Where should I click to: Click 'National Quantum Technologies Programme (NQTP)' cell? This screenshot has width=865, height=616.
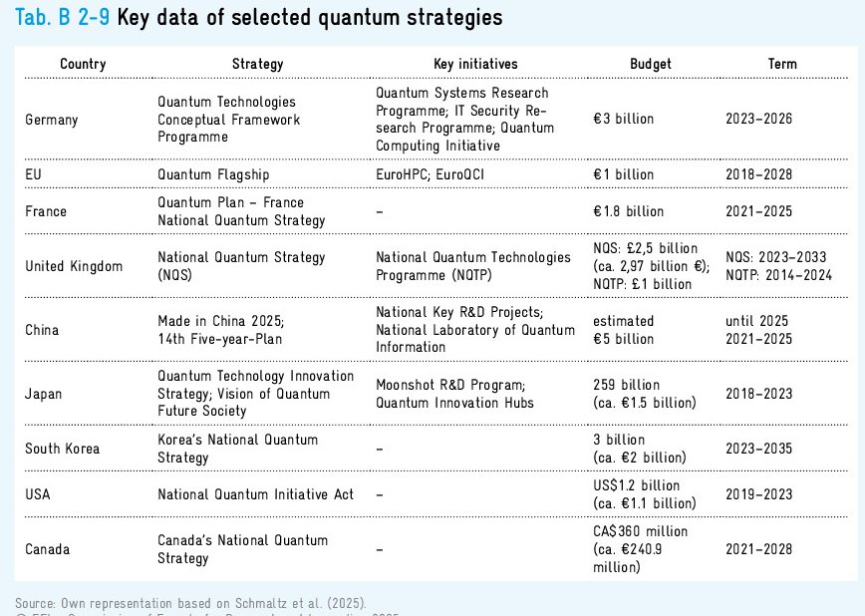click(x=472, y=266)
